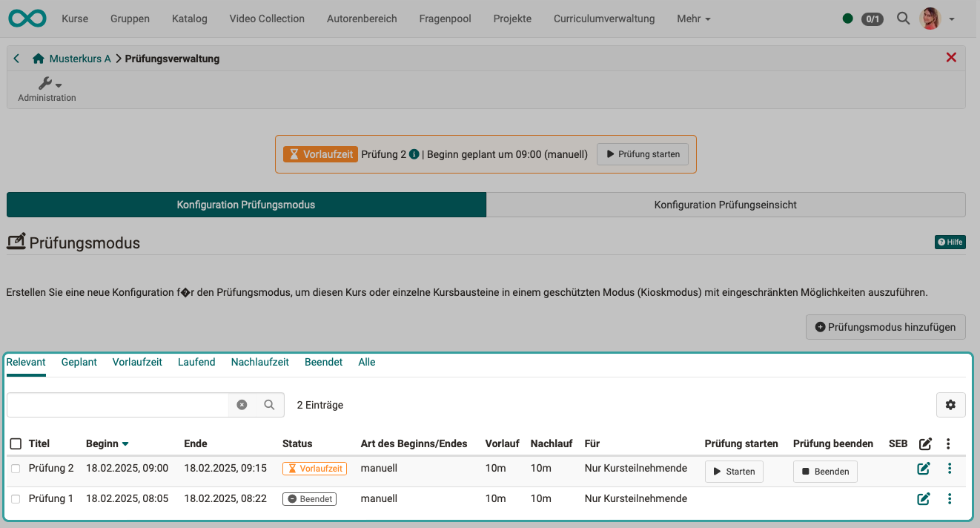Viewport: 980px width, 528px height.
Task: Click the home icon in the breadcrumb
Action: (36, 58)
